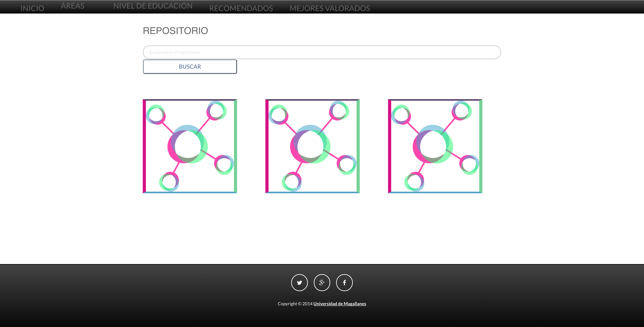Open the NIVEL DE EDUCACIÓN menu
644x327 pixels.
(153, 6)
